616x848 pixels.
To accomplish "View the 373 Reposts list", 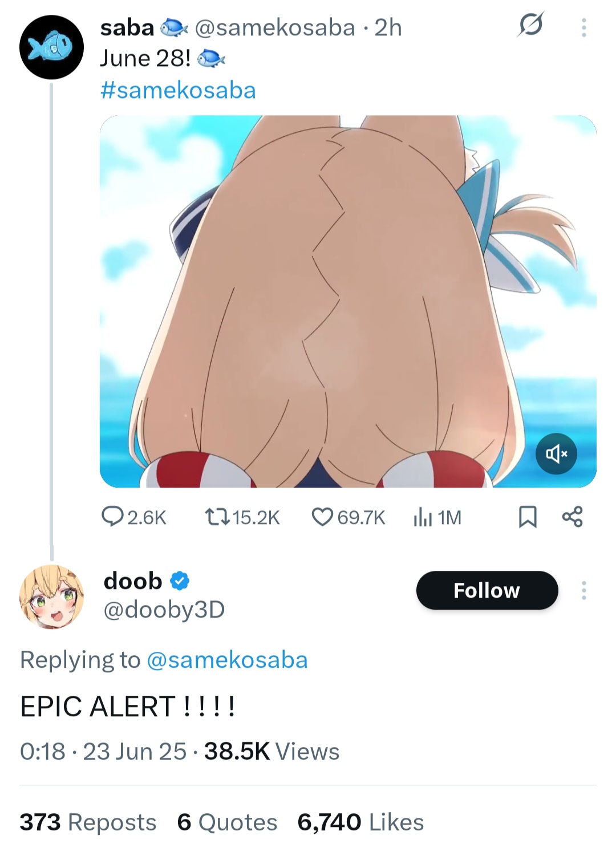I will (x=88, y=822).
